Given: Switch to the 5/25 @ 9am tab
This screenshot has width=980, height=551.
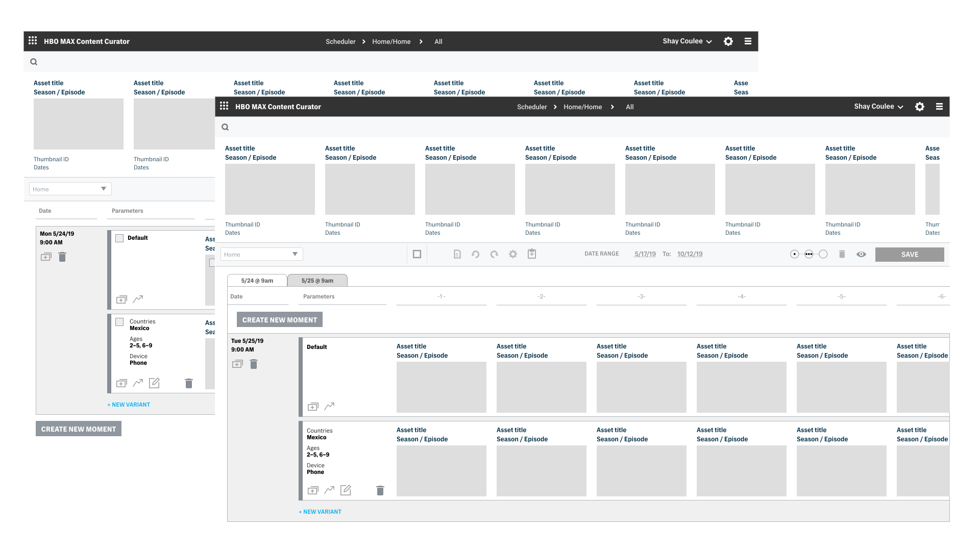Looking at the screenshot, I should point(317,281).
